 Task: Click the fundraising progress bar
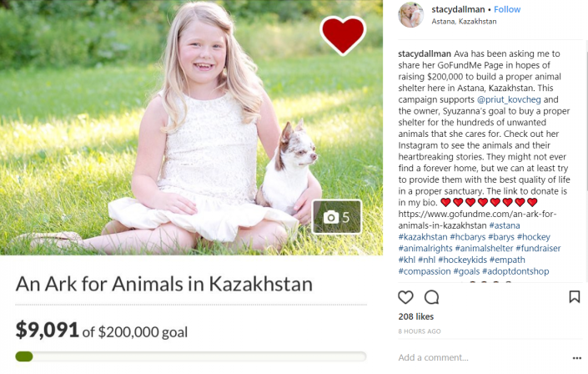coord(190,356)
